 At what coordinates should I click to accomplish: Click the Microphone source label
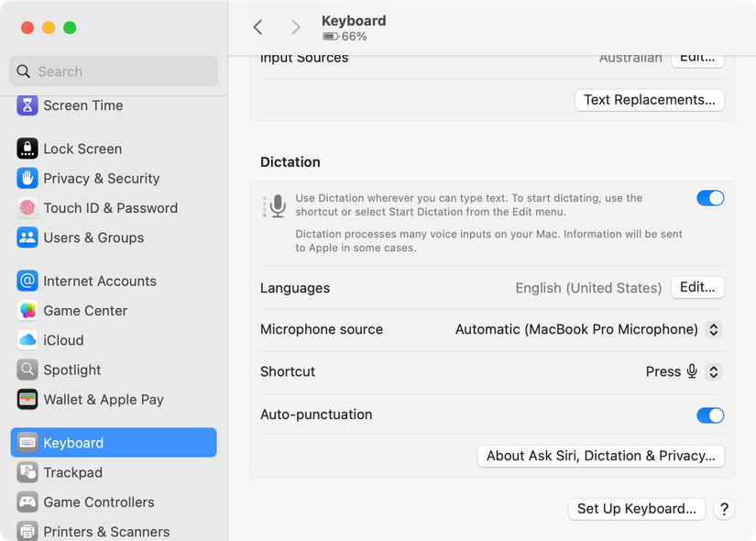(x=322, y=329)
